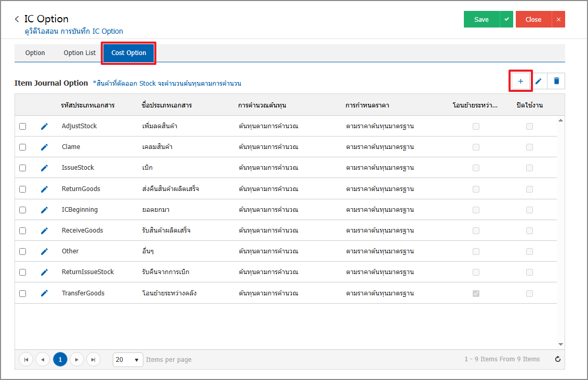Image resolution: width=588 pixels, height=380 pixels.
Task: Open the Close button side option
Action: pyautogui.click(x=558, y=19)
